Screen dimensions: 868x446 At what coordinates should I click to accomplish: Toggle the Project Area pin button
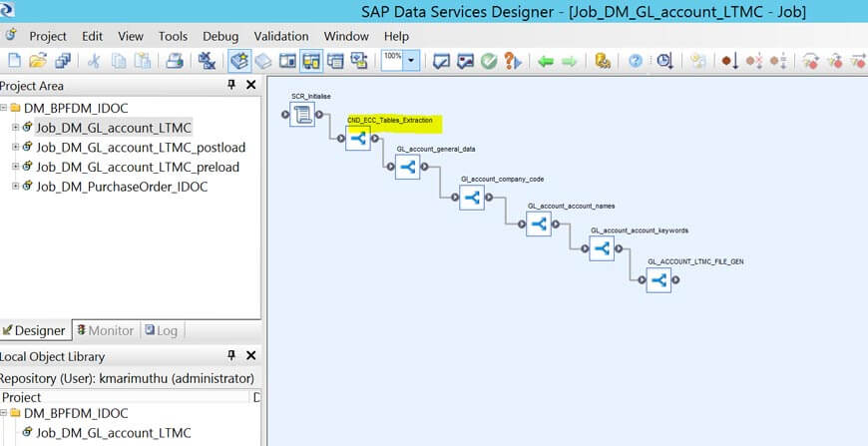232,86
